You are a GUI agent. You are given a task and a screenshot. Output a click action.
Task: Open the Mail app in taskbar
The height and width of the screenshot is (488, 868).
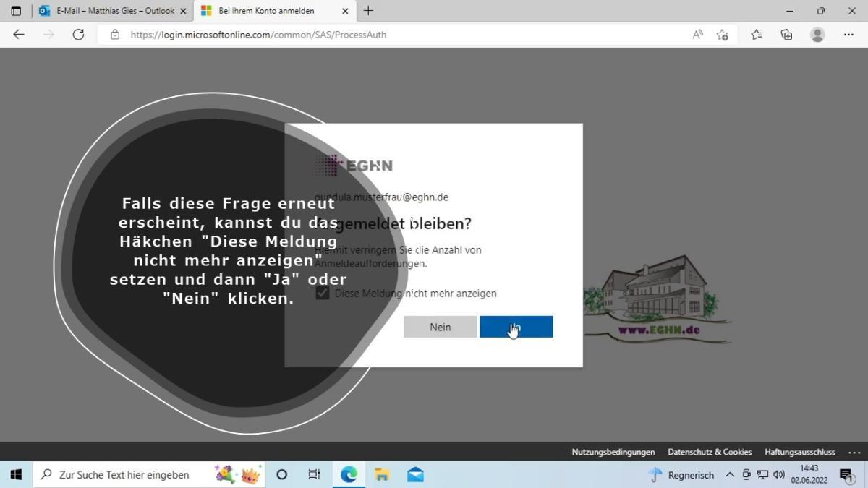pyautogui.click(x=415, y=475)
